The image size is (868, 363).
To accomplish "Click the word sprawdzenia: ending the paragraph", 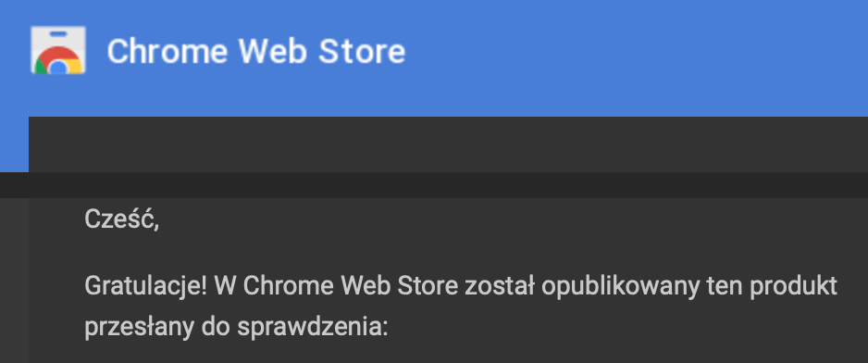I will coord(313,328).
